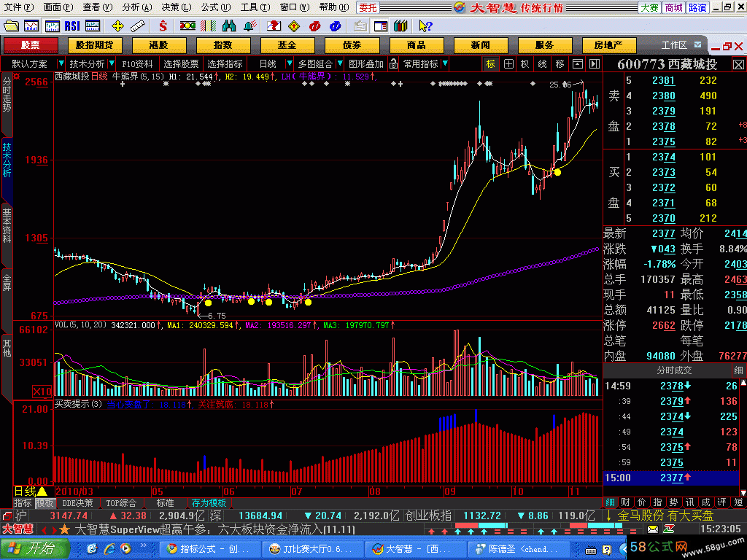Click the 图形叠加 overlay button

click(366, 64)
